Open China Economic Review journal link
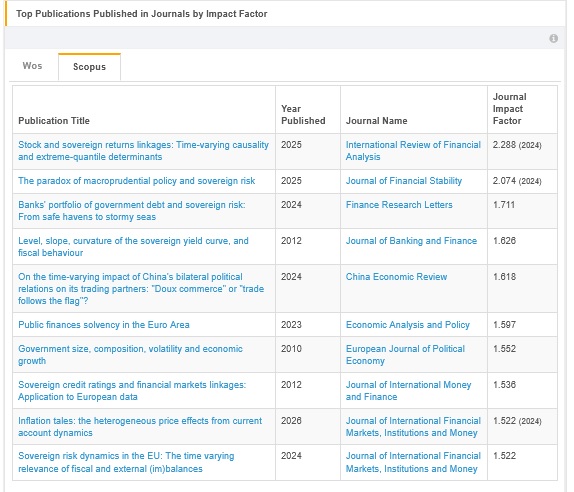Screen dimensions: 574x492 click(396, 277)
